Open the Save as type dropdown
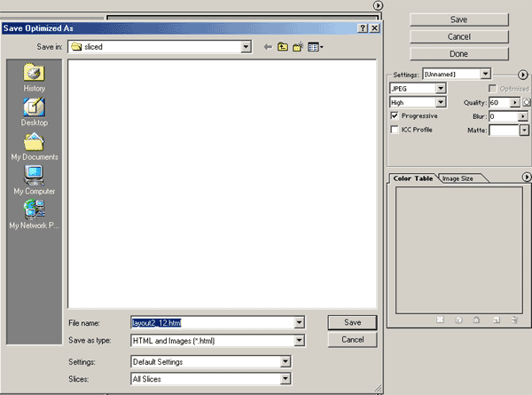This screenshot has width=532, height=395. (x=299, y=340)
